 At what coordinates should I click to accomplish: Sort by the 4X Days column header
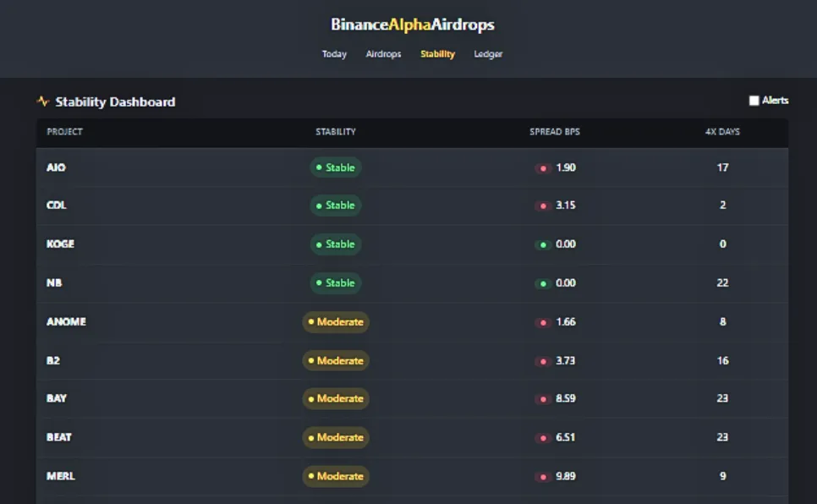pos(722,132)
